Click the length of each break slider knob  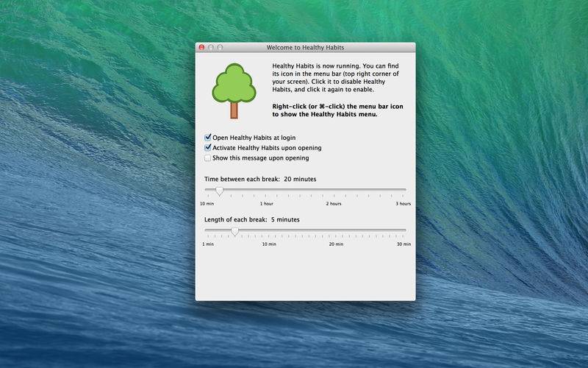point(234,232)
